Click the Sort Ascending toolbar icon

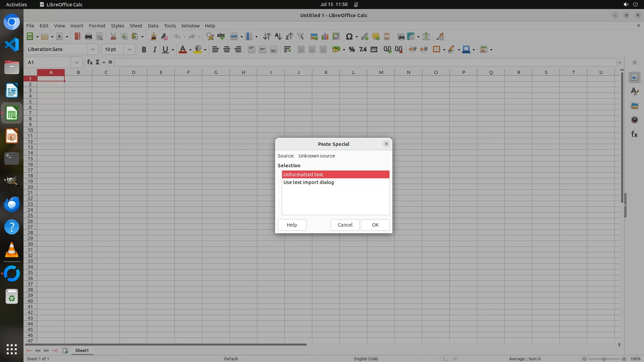278,37
